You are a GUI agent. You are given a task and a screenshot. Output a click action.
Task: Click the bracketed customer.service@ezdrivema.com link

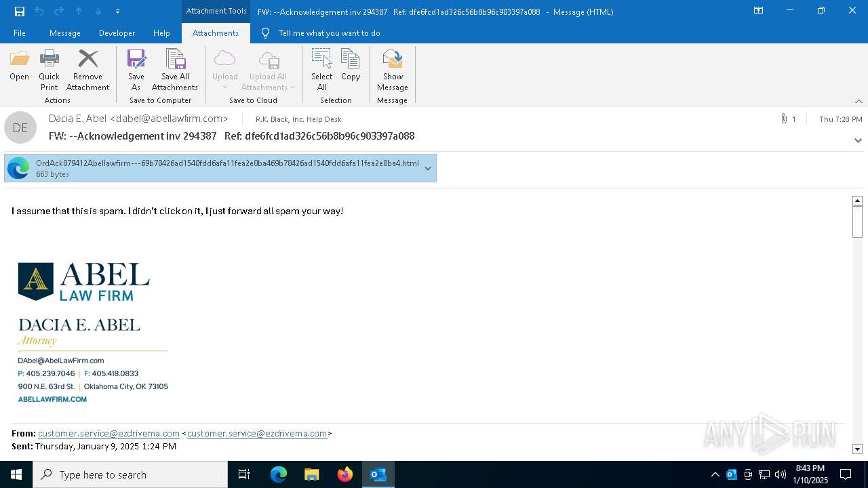pyautogui.click(x=257, y=433)
